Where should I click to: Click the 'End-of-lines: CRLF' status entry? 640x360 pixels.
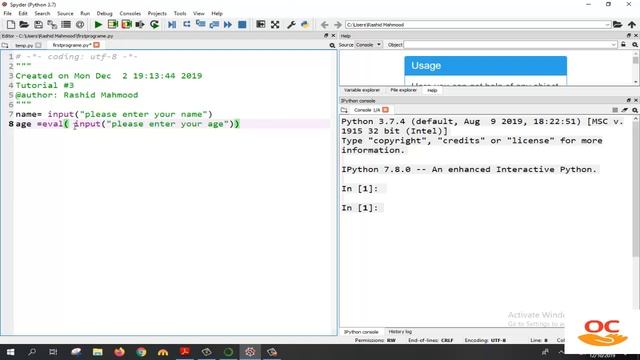click(431, 340)
